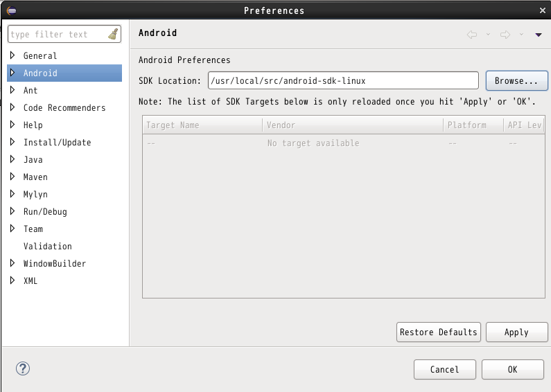This screenshot has width=551, height=392.
Task: Expand the Team tree node
Action: coord(12,228)
